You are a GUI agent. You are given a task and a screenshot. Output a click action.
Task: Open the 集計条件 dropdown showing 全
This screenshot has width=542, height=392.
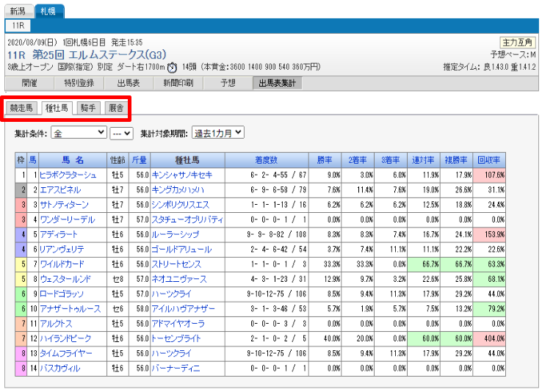79,134
